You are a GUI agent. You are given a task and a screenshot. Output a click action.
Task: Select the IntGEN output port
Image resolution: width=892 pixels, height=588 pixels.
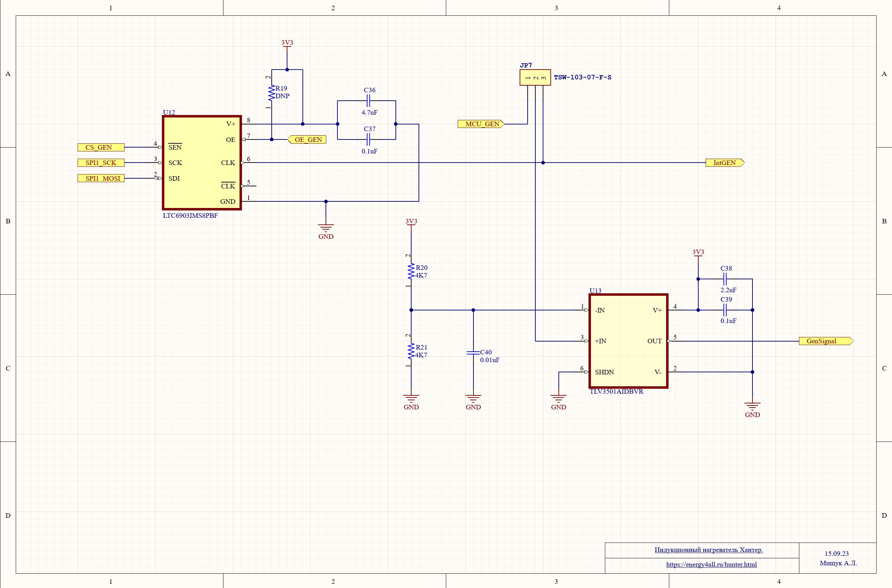point(725,163)
